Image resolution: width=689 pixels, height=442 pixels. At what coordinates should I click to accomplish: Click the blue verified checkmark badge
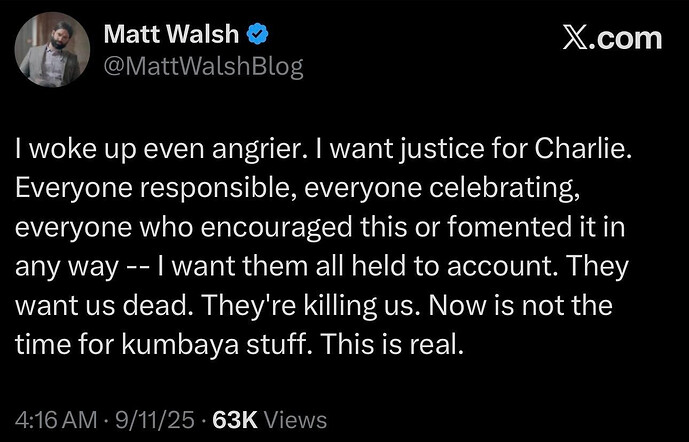point(257,36)
